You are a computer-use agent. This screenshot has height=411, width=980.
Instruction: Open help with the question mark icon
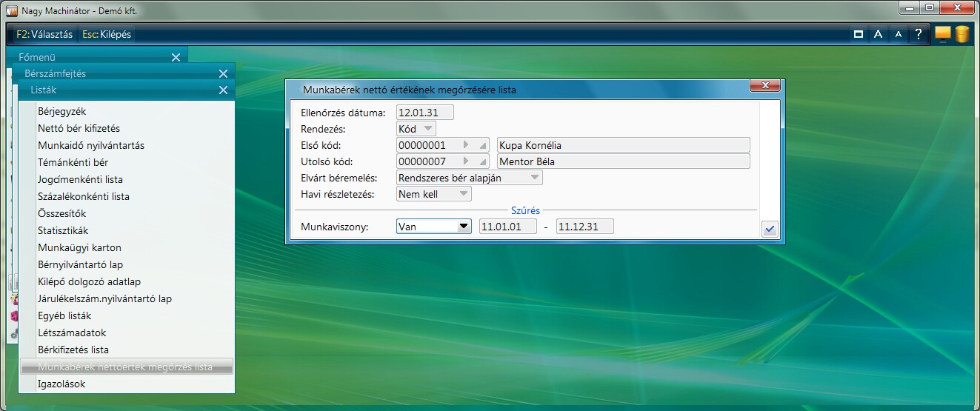tap(919, 34)
